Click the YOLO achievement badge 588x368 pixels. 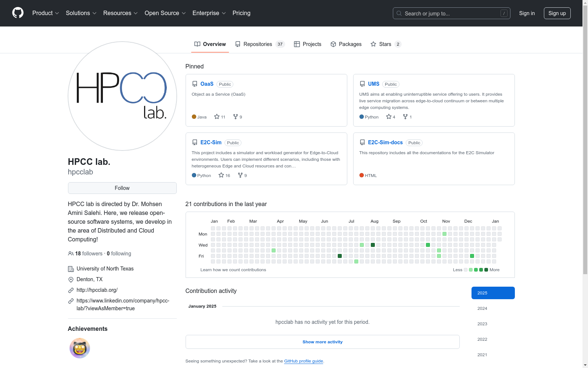pyautogui.click(x=80, y=348)
